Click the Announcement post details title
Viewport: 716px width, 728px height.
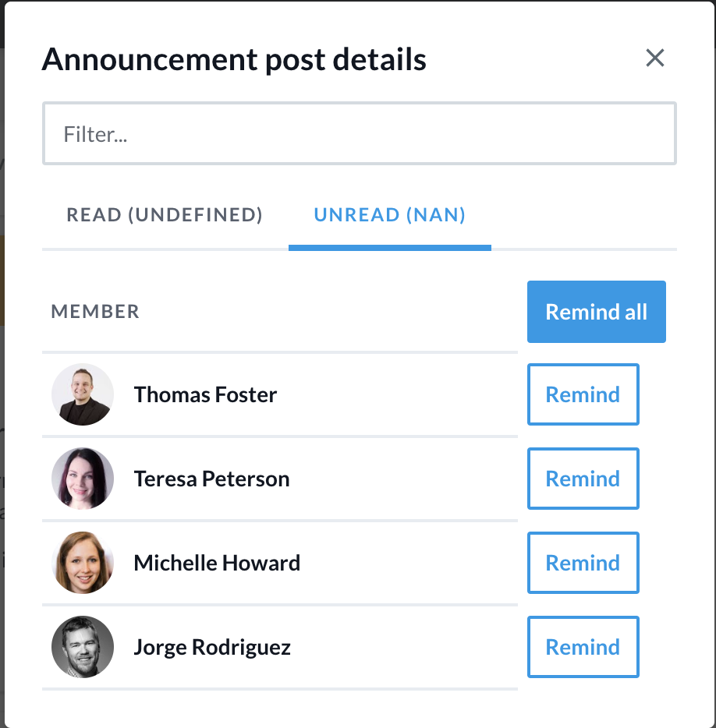234,59
